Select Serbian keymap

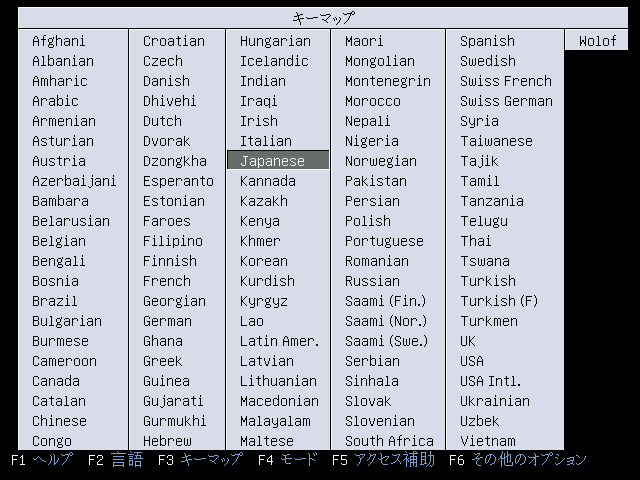coord(373,361)
